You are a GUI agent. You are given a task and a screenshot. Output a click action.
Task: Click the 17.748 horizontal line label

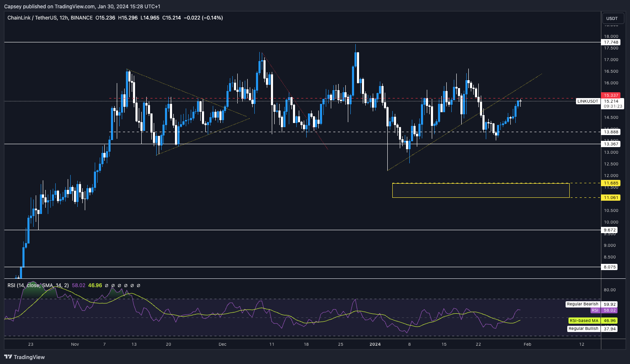click(x=611, y=42)
